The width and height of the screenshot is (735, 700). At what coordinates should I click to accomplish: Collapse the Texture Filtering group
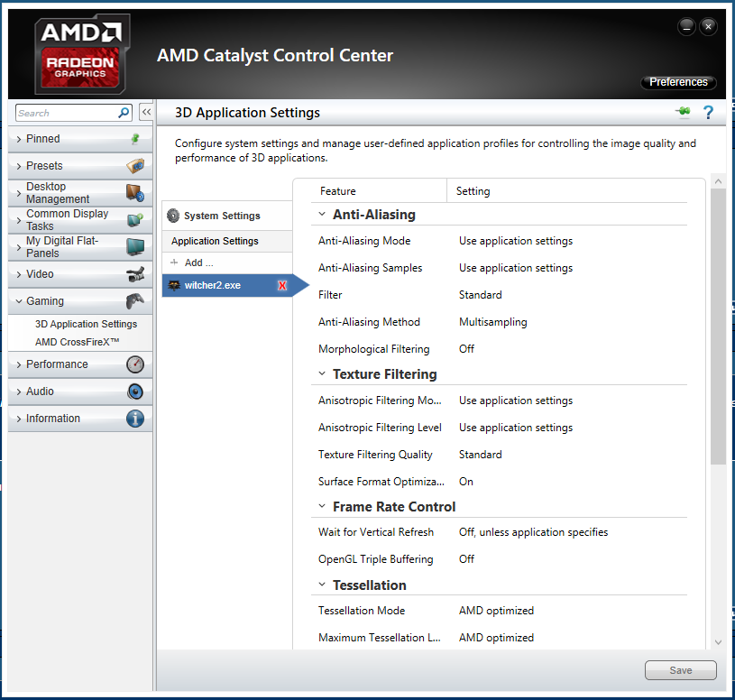pyautogui.click(x=322, y=373)
